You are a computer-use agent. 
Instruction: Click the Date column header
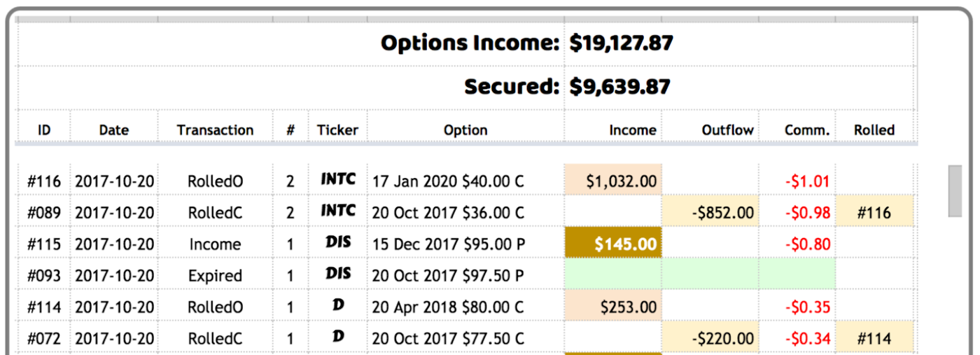pyautogui.click(x=114, y=130)
